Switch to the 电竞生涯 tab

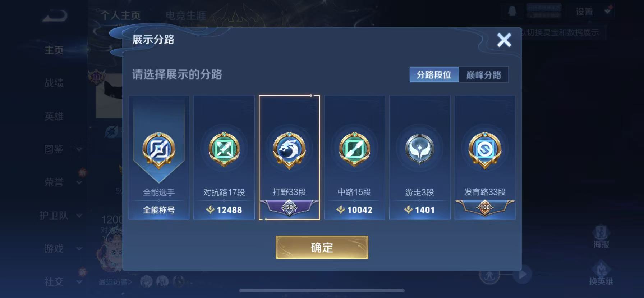[186, 15]
